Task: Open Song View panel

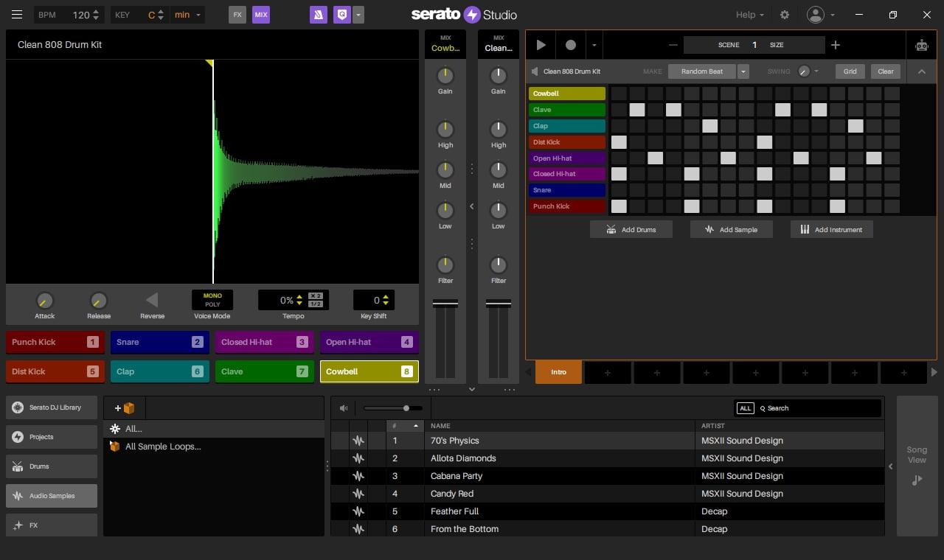Action: (x=917, y=466)
